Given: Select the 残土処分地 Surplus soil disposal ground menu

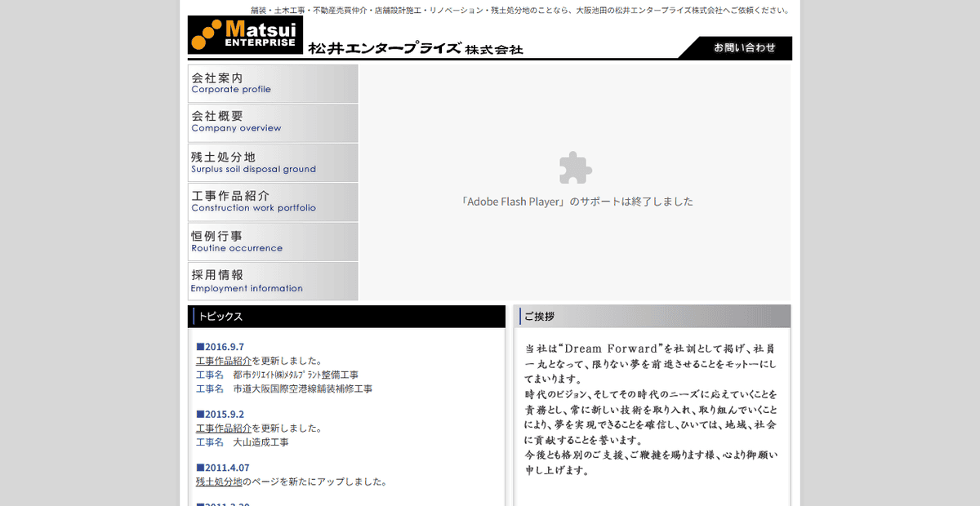Looking at the screenshot, I should [273, 162].
